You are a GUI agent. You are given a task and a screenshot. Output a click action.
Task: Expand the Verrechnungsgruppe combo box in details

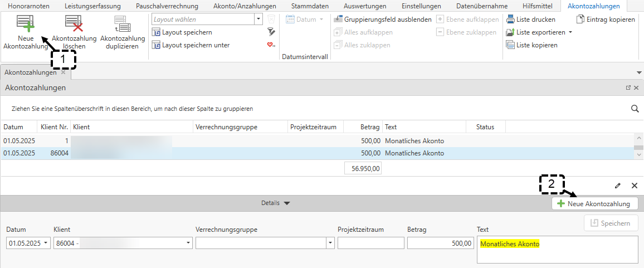pyautogui.click(x=330, y=243)
